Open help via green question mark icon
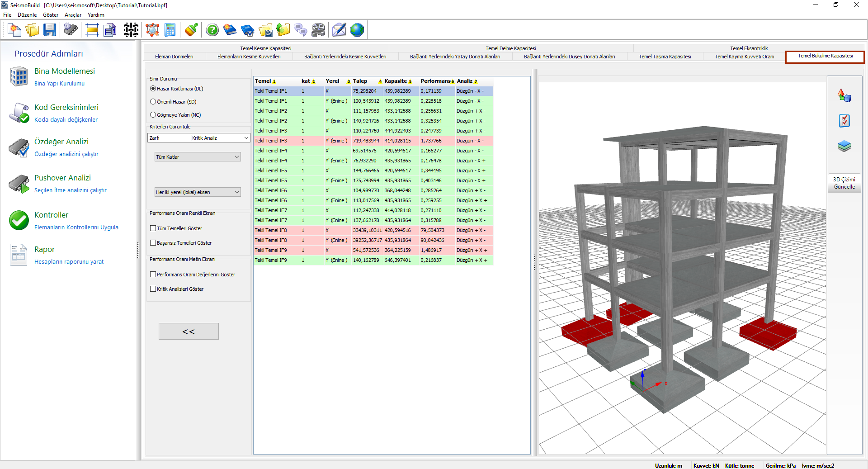Viewport: 868px width, 469px height. point(212,30)
